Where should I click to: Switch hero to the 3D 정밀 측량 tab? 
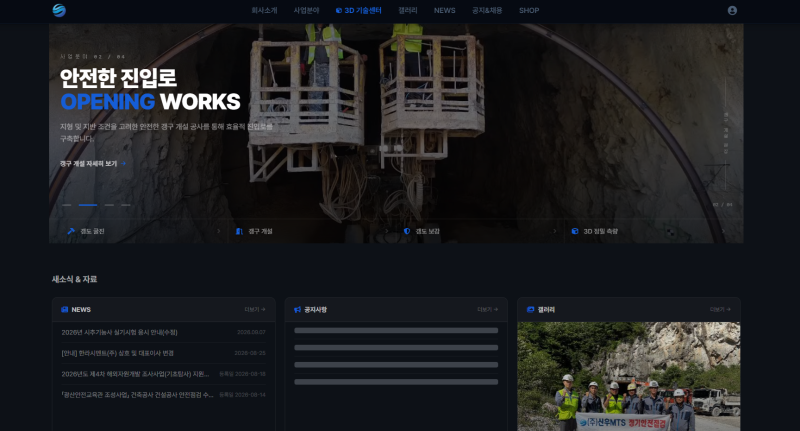click(x=648, y=231)
